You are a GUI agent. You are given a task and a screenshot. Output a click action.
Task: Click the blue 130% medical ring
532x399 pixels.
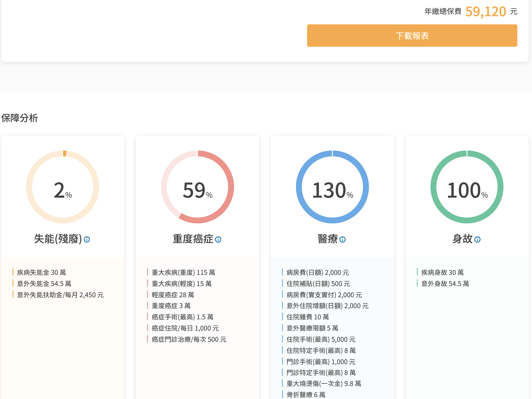332,187
